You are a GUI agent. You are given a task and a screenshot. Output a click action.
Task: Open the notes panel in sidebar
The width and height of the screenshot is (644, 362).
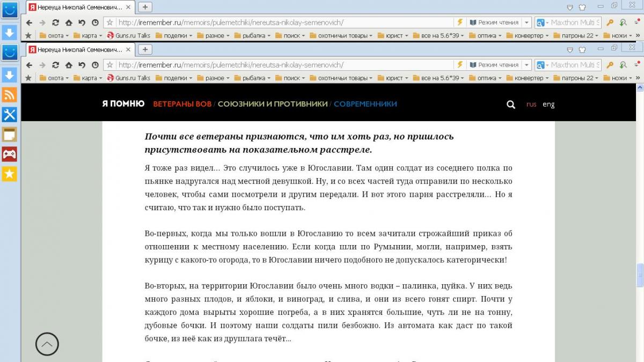tap(10, 135)
